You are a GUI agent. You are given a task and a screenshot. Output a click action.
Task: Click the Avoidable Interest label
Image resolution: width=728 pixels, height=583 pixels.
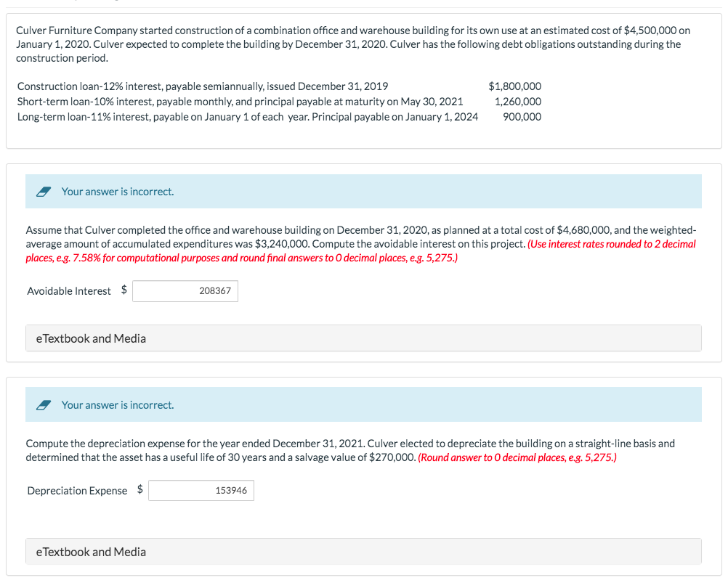tap(69, 291)
